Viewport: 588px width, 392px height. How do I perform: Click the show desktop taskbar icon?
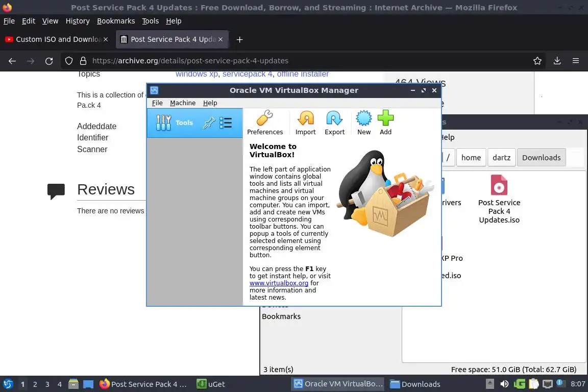(88, 384)
